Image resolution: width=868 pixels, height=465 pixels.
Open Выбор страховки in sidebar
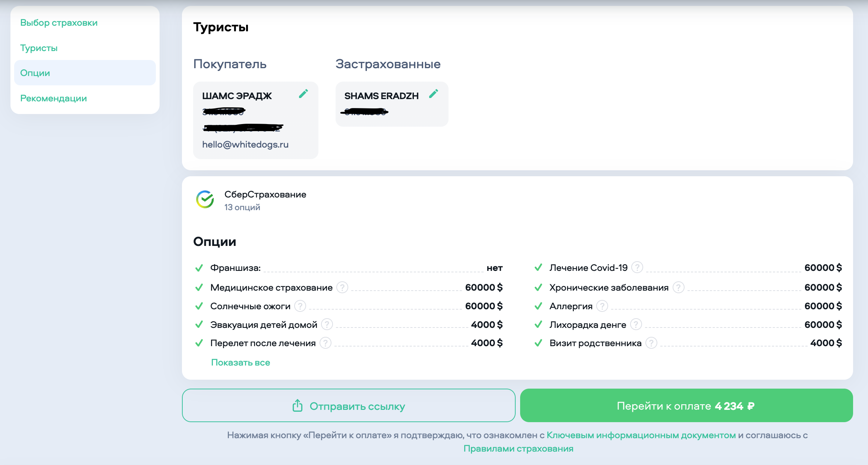point(59,23)
